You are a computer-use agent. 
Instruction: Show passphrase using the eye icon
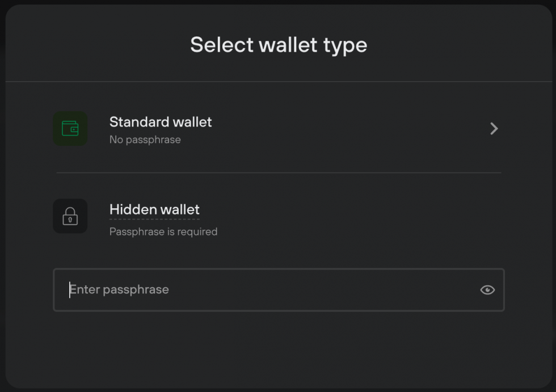pos(487,290)
